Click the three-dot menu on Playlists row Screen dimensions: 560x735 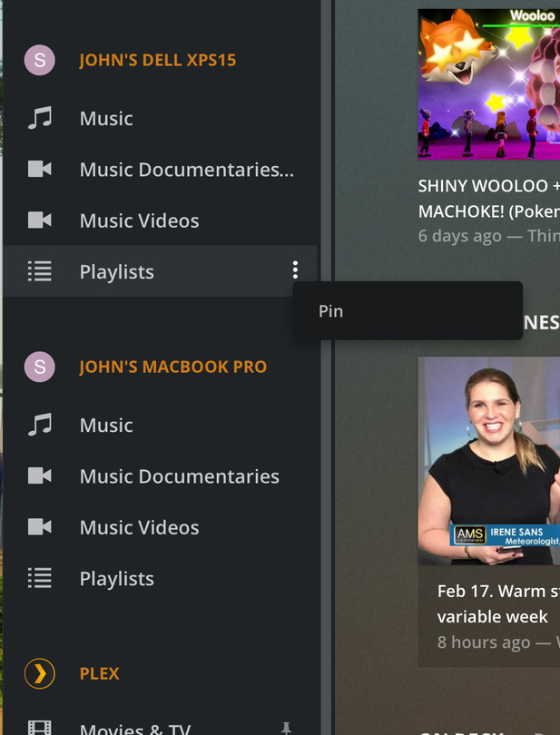[x=295, y=269]
